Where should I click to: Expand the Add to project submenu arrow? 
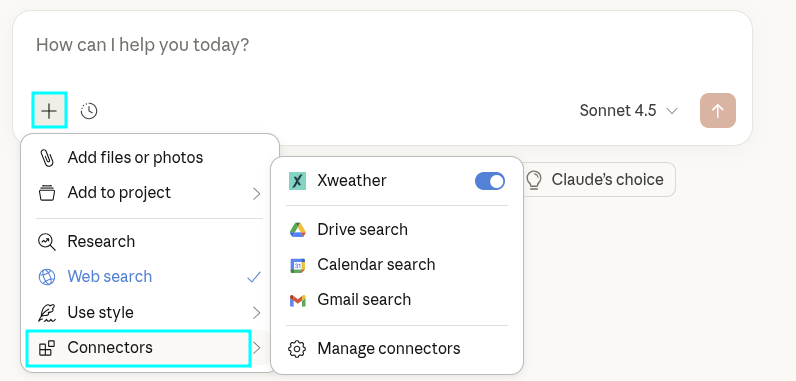[256, 193]
